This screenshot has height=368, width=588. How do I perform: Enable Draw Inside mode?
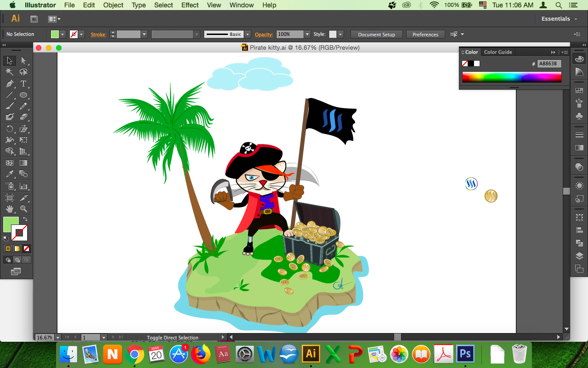click(x=27, y=260)
